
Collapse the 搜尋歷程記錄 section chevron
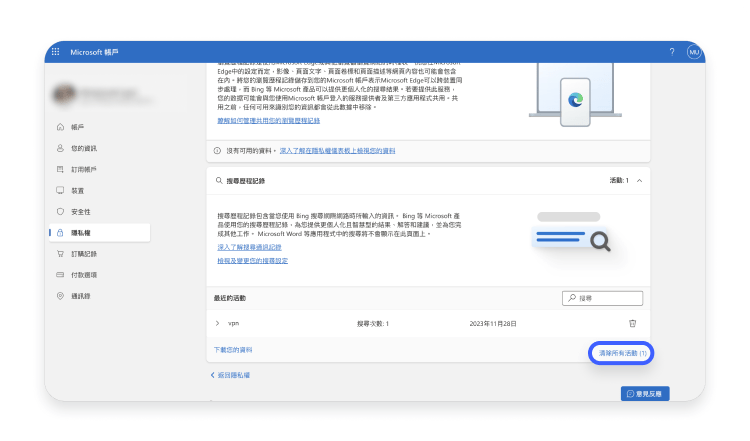(x=640, y=180)
